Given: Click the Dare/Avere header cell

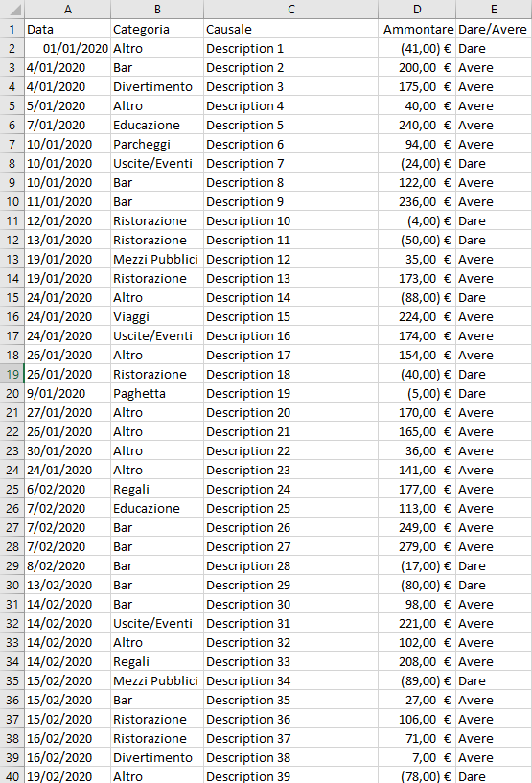Looking at the screenshot, I should [494, 29].
